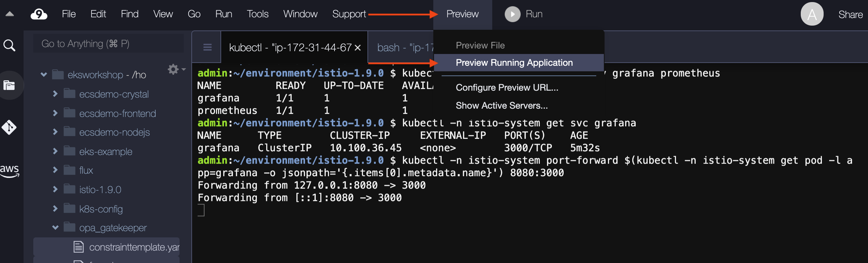This screenshot has width=868, height=263.
Task: Expand the ecsdemo-crystal folder
Action: (55, 94)
